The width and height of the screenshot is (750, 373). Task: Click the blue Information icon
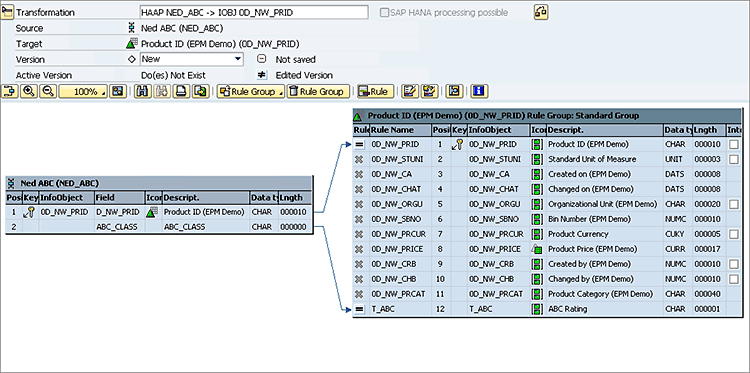click(x=479, y=91)
